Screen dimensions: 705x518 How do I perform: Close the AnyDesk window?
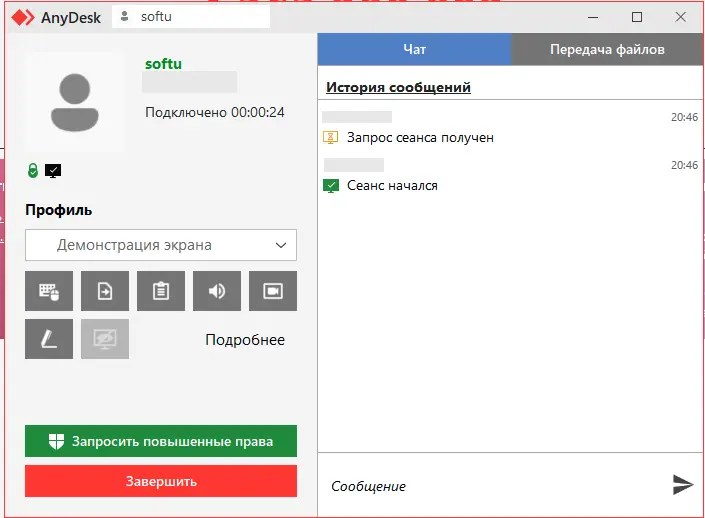tap(681, 17)
